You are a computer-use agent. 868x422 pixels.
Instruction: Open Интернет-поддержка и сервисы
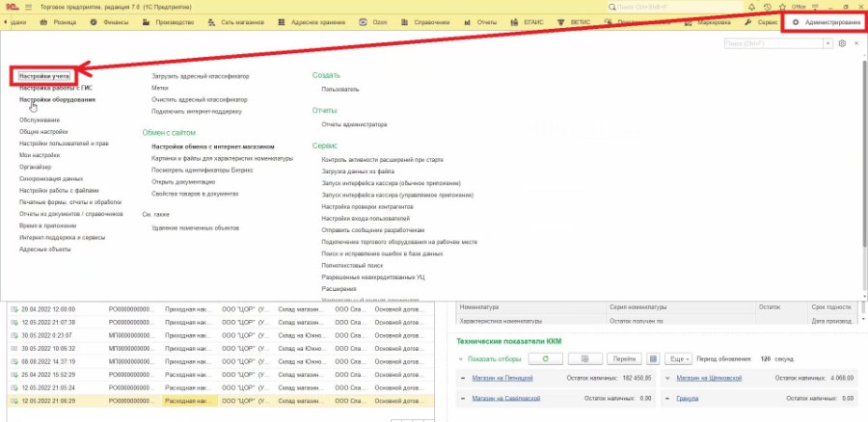(x=62, y=237)
